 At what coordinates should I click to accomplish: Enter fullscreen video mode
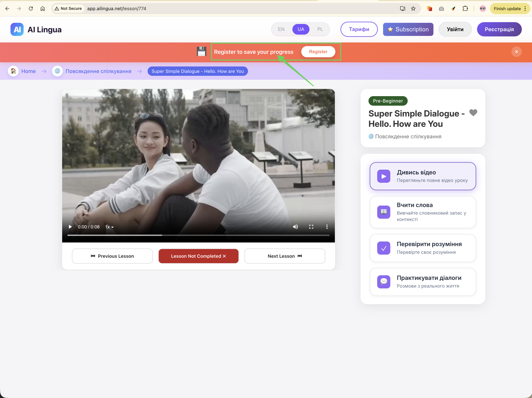coord(311,227)
